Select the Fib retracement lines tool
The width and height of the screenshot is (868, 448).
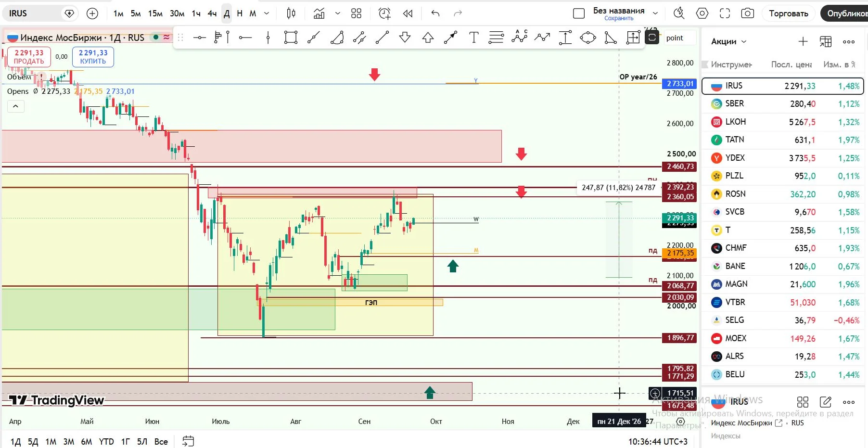coord(496,38)
